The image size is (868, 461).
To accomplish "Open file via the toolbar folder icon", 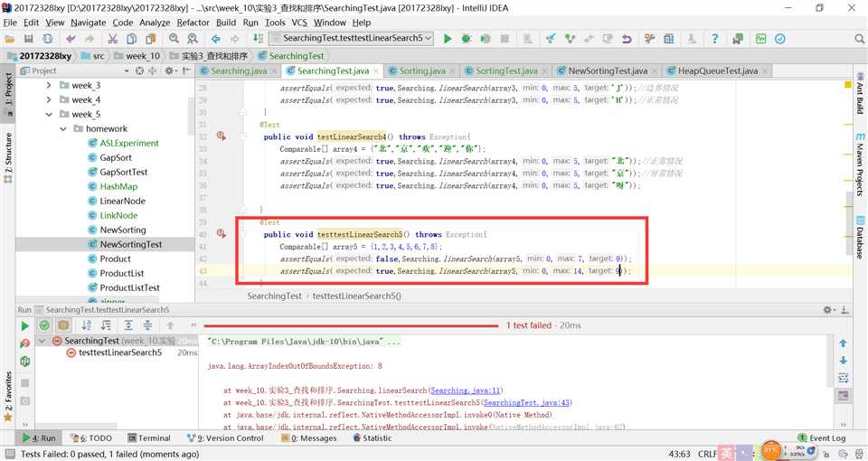I will [9, 39].
